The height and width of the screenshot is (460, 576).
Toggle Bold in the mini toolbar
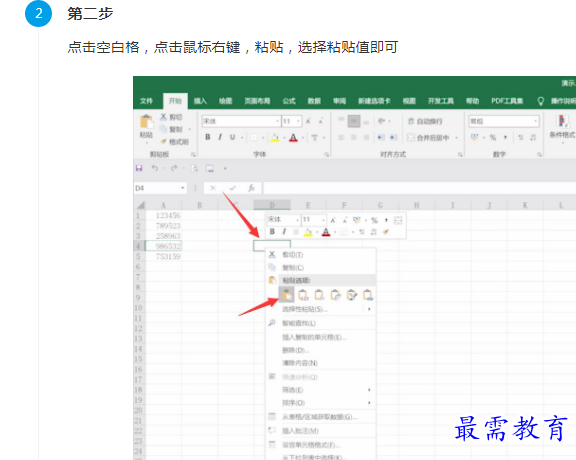point(272,231)
